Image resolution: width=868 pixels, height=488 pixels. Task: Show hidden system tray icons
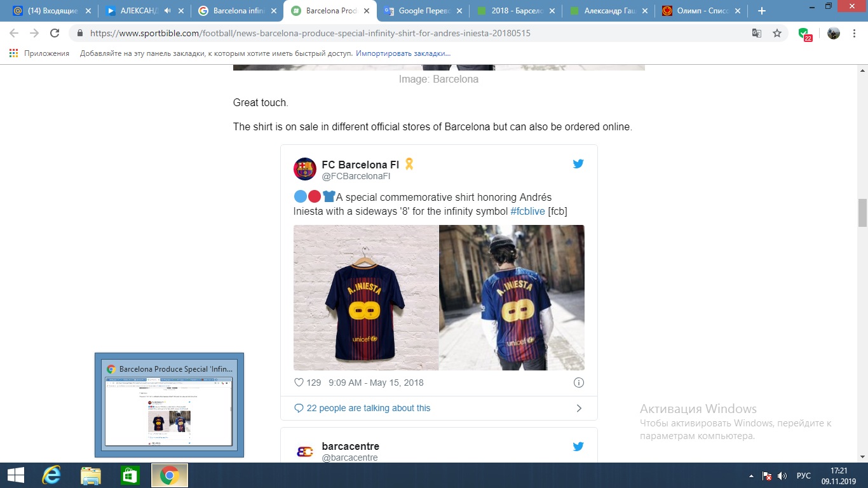[752, 476]
